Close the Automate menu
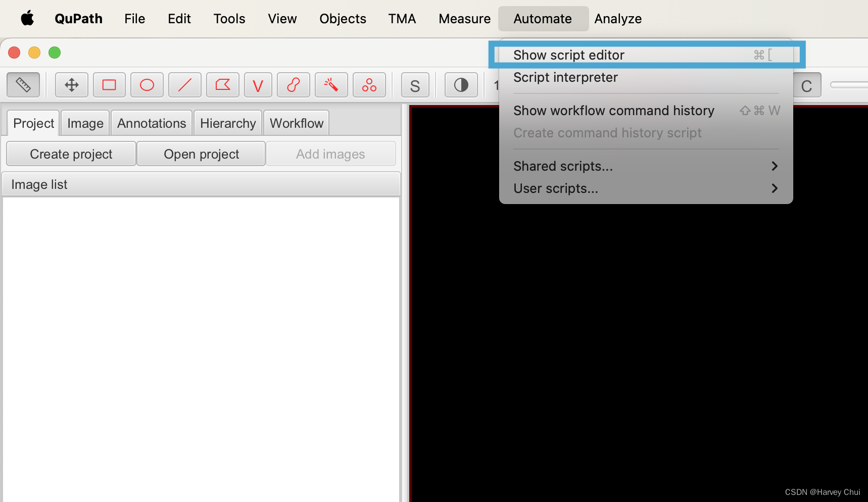 (x=543, y=19)
